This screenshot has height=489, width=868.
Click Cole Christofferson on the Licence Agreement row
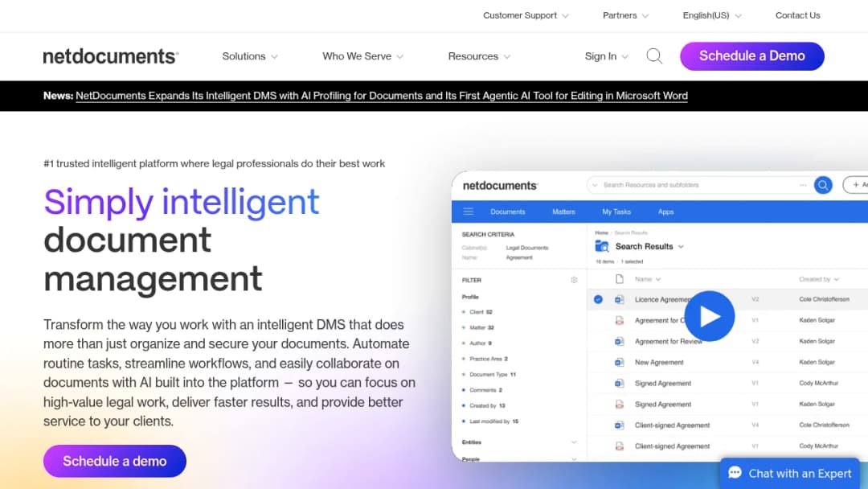[824, 300]
